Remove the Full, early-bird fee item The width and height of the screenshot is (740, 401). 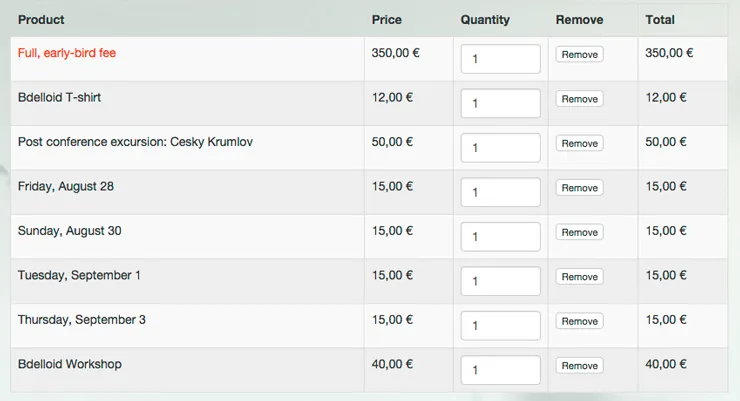(x=580, y=54)
